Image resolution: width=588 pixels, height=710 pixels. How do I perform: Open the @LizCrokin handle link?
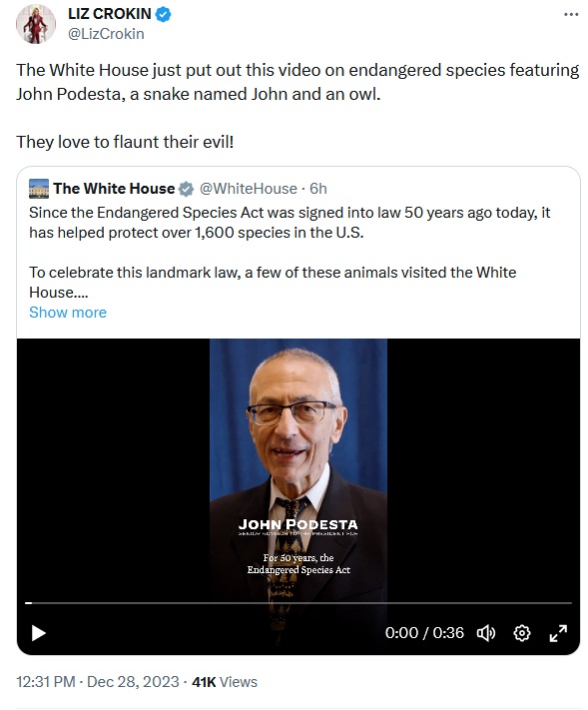click(106, 34)
